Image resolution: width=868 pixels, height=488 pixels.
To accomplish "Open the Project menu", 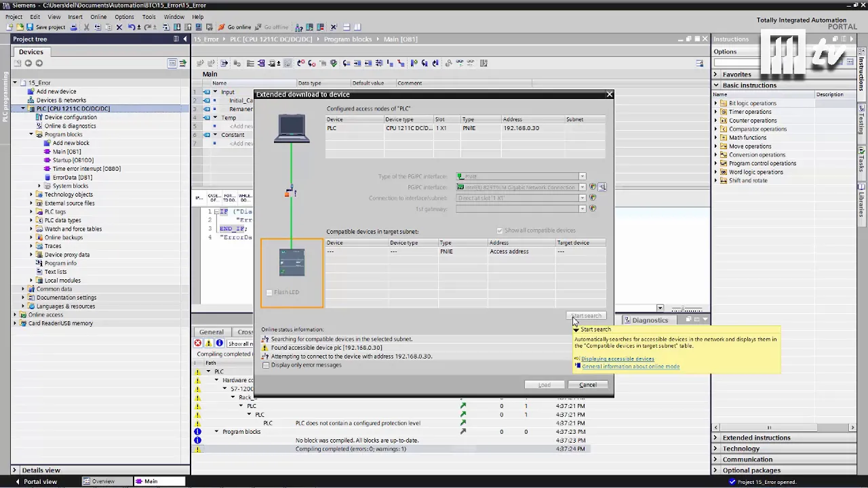I will tap(14, 17).
